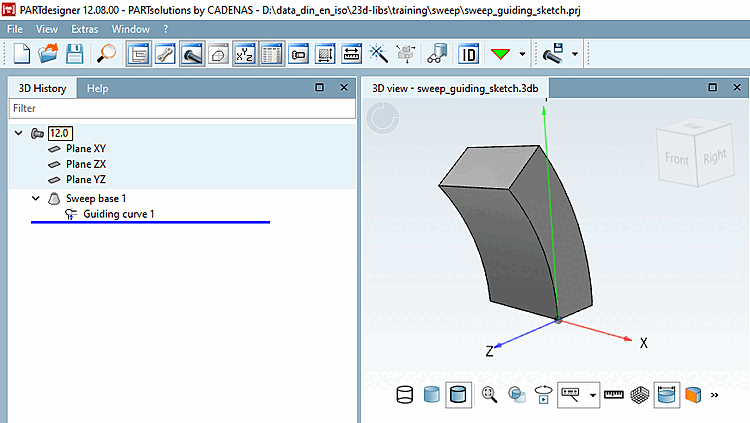
Task: Toggle the sketch window button in the toolbar
Action: 218,54
